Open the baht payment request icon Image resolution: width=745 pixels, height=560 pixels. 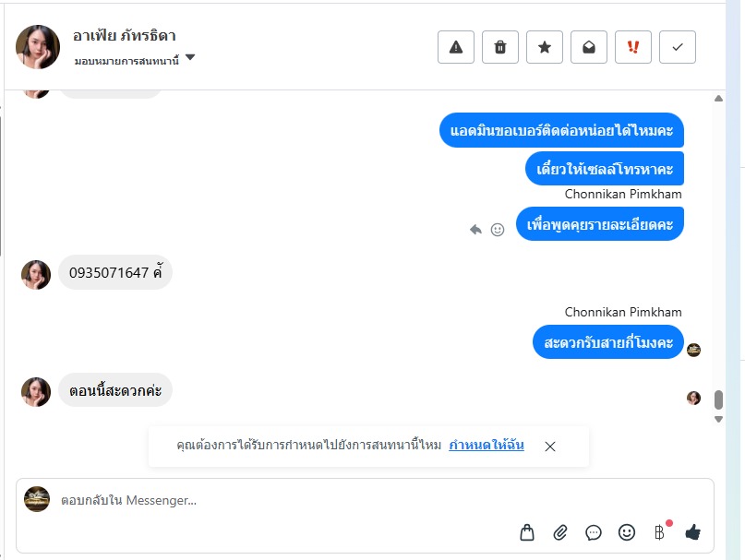pyautogui.click(x=659, y=532)
